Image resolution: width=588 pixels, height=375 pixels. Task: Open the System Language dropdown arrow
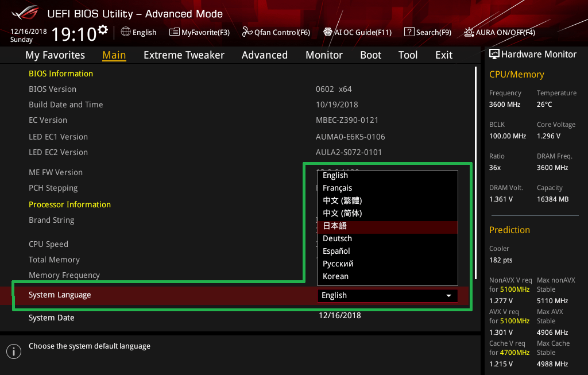[448, 296]
